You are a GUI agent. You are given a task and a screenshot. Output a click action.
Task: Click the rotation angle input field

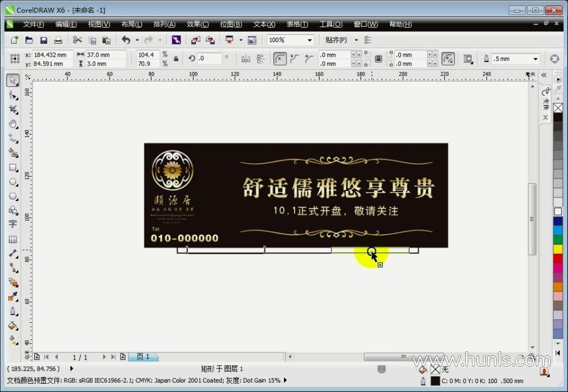tap(209, 59)
